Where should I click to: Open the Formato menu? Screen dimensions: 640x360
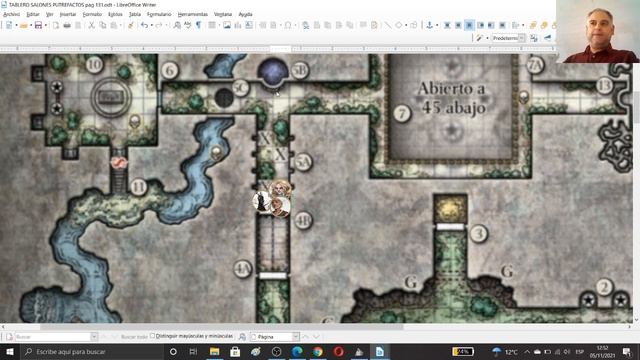coord(92,14)
